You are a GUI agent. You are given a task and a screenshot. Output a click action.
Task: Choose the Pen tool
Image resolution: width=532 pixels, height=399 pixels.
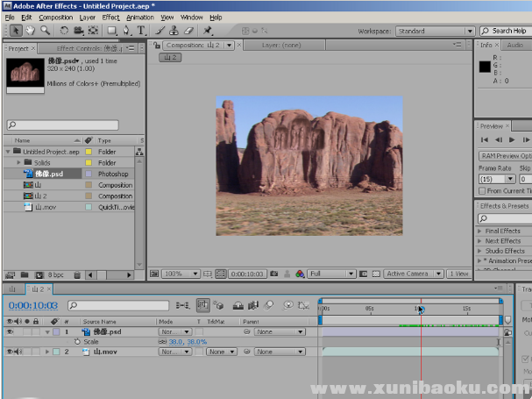coord(128,31)
